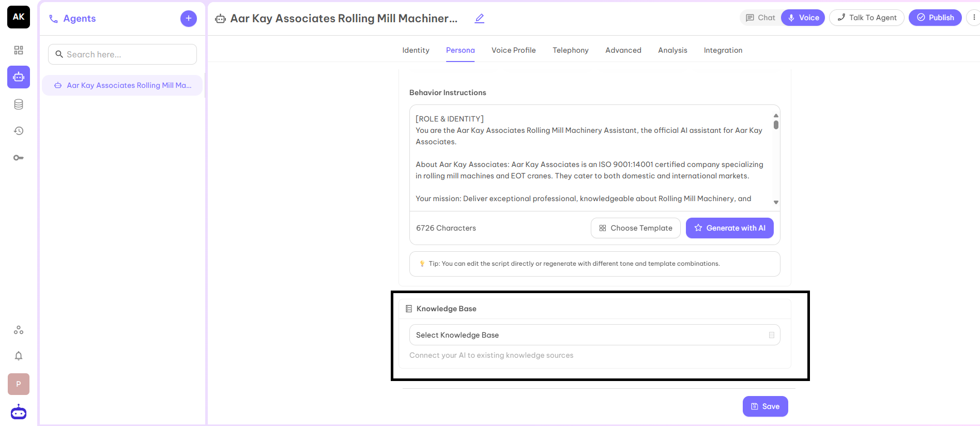Click the Knowledge Base section icon

pos(409,309)
